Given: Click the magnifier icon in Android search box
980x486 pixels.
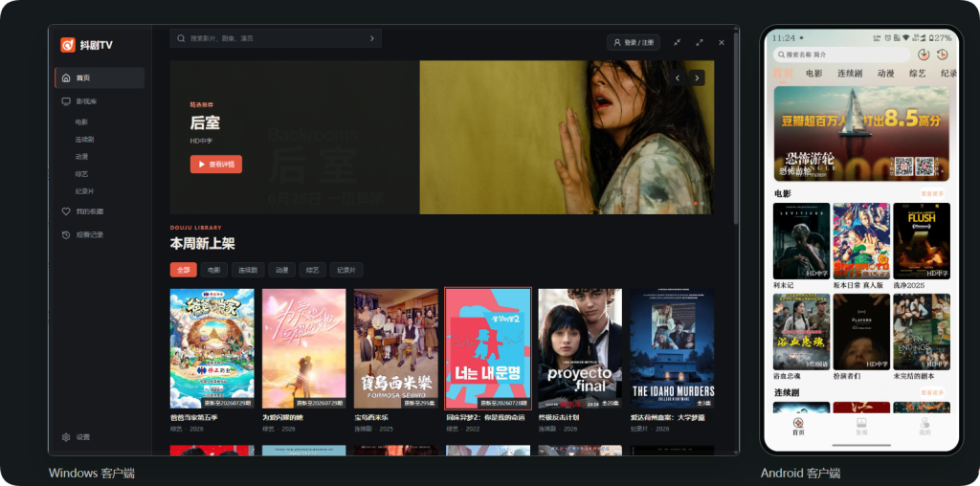Looking at the screenshot, I should [x=781, y=55].
